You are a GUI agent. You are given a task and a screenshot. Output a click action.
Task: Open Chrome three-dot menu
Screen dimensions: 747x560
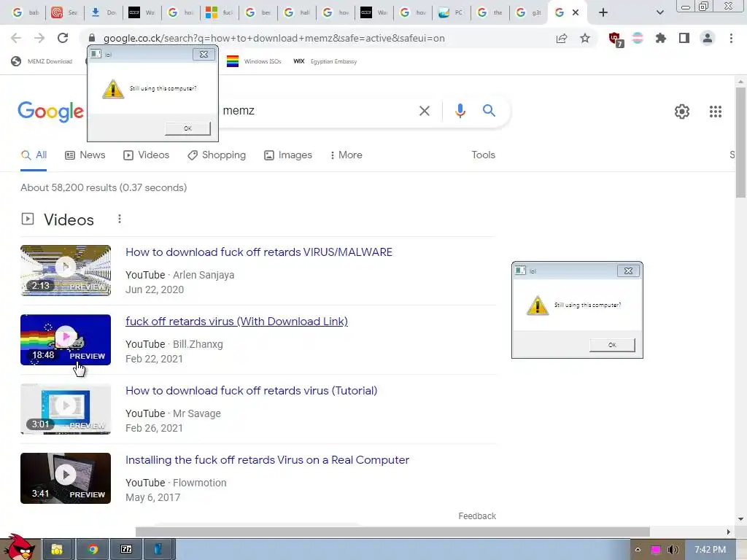point(731,38)
